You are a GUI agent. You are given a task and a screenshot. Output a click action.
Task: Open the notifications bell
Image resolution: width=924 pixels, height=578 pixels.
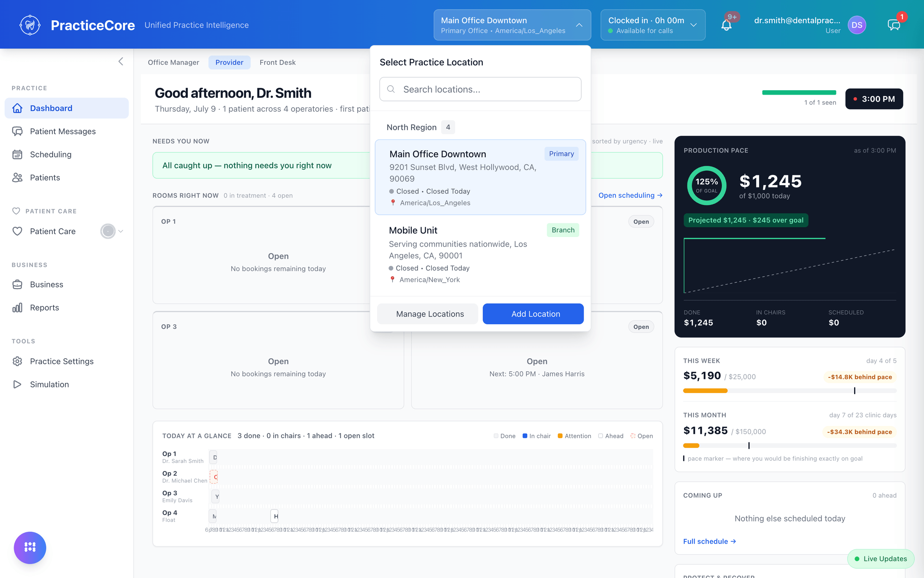click(726, 26)
